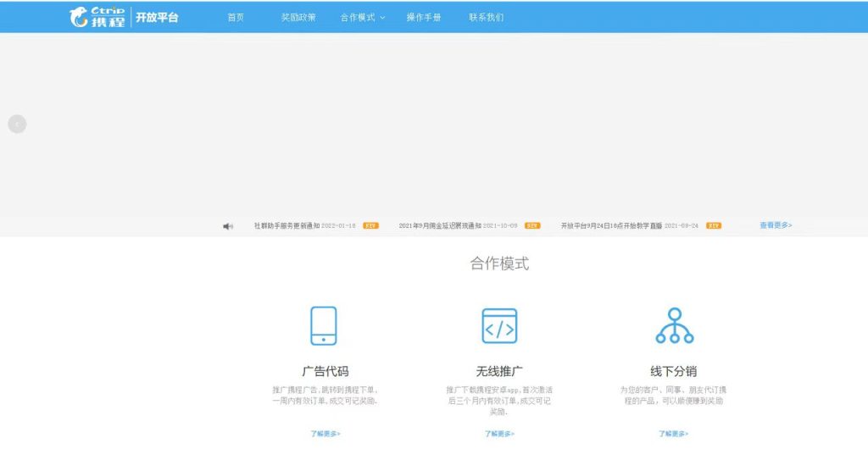Screen dimensions: 868x471
Task: Click the date 2021-10-09 in the notices
Action: click(x=500, y=226)
